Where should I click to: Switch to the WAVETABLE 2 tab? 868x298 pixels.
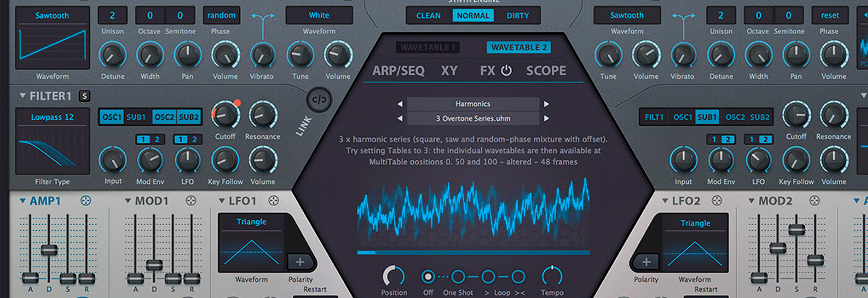pyautogui.click(x=519, y=47)
